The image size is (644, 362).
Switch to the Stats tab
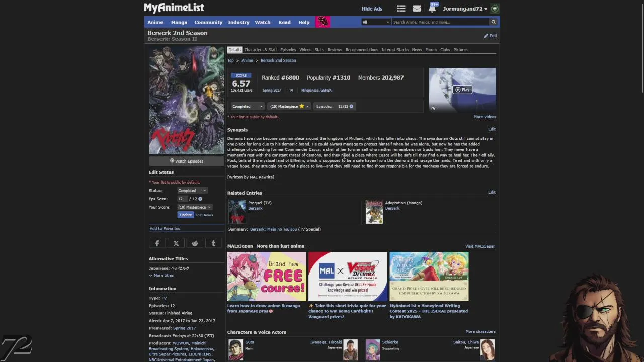(x=319, y=50)
